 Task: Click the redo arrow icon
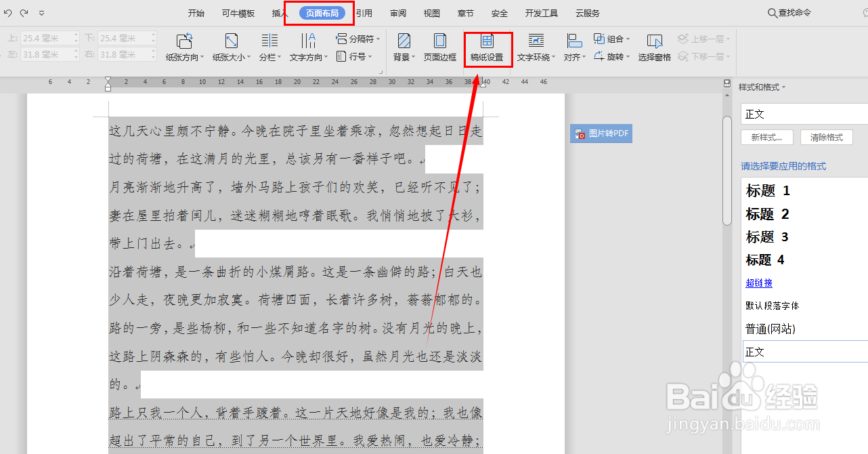tap(24, 13)
